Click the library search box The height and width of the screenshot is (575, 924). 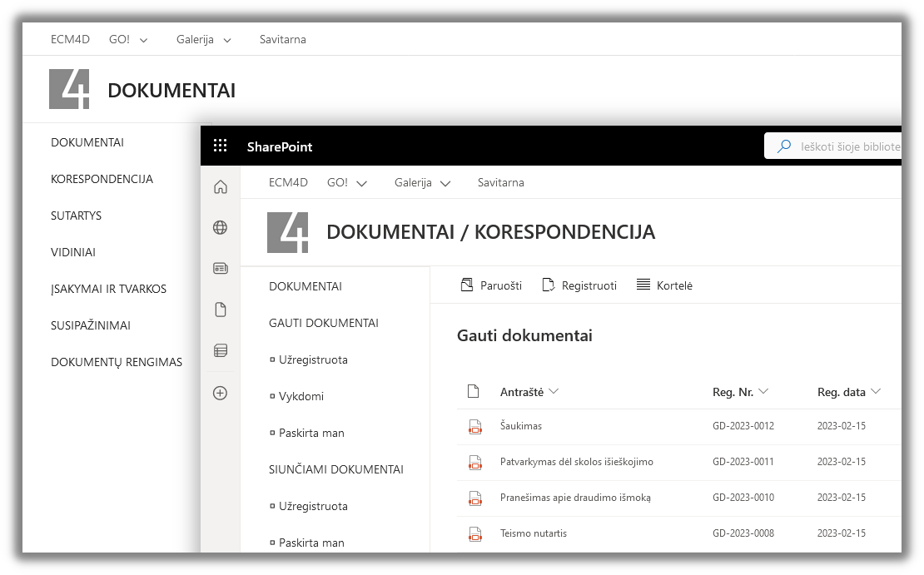click(x=845, y=146)
